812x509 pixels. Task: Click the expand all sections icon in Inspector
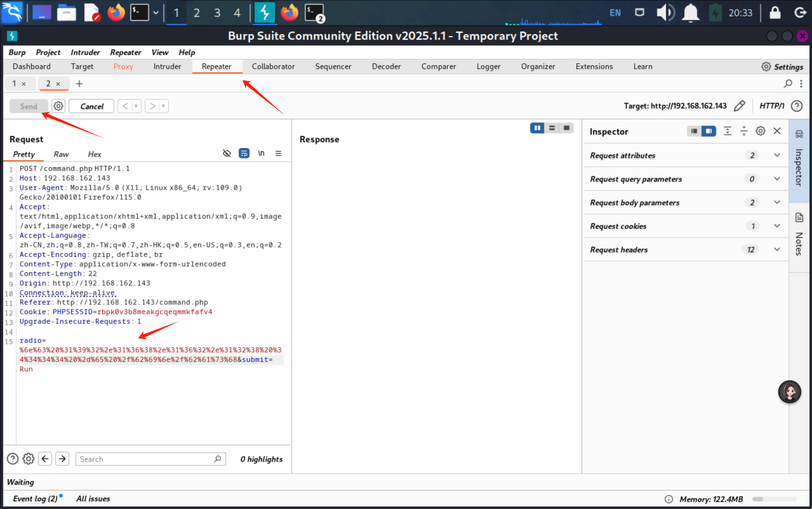[x=727, y=131]
